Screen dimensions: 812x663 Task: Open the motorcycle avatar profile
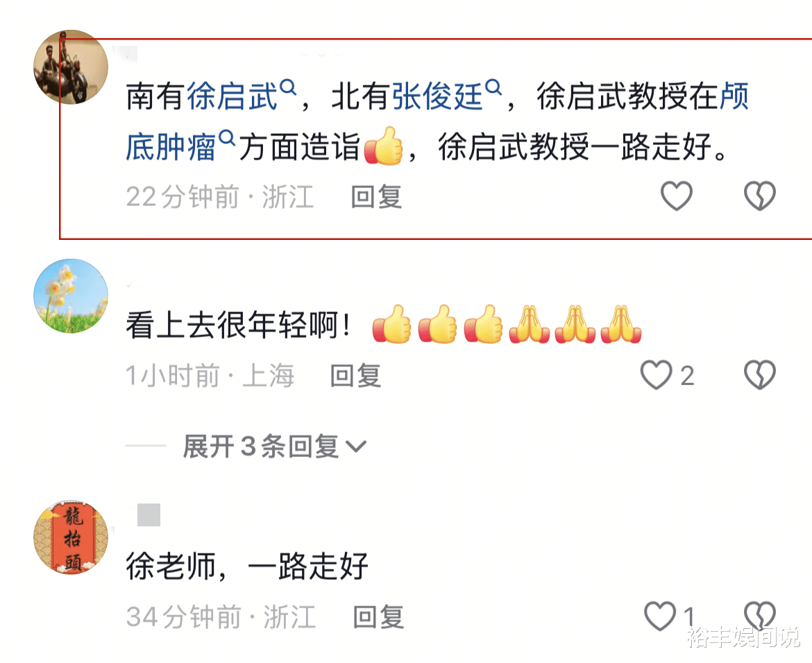click(71, 67)
